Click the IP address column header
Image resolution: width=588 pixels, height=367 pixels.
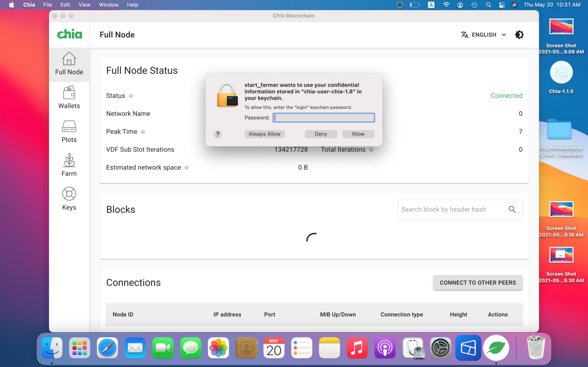pos(227,315)
